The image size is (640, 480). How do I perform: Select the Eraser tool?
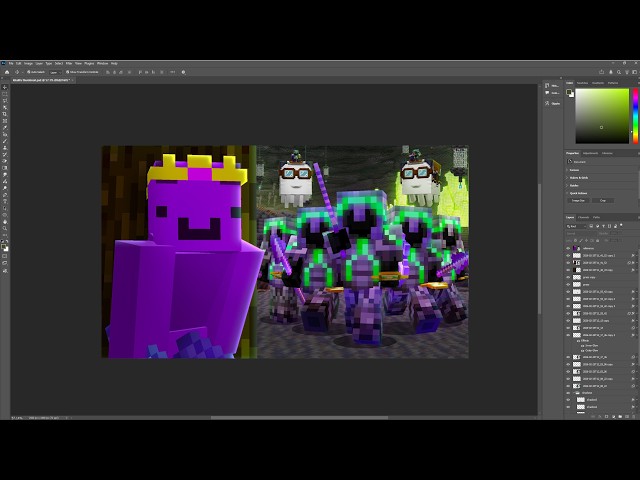pos(5,161)
